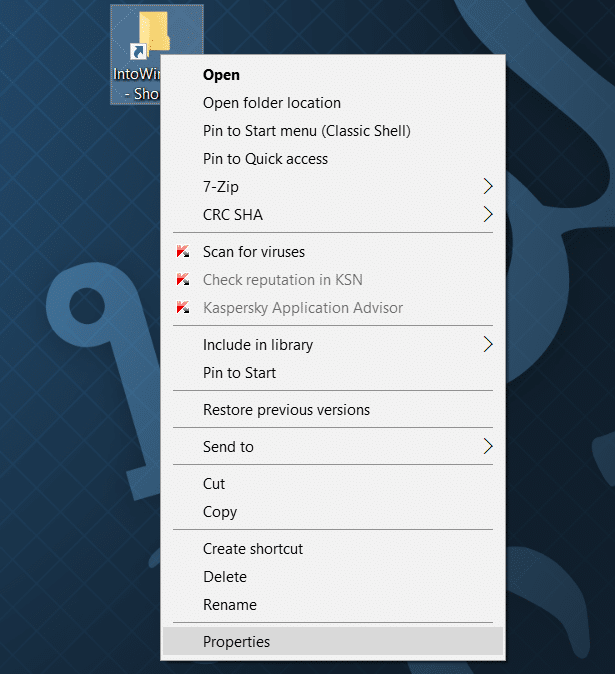Pin to Start menu (Classic Shell)

click(x=333, y=131)
